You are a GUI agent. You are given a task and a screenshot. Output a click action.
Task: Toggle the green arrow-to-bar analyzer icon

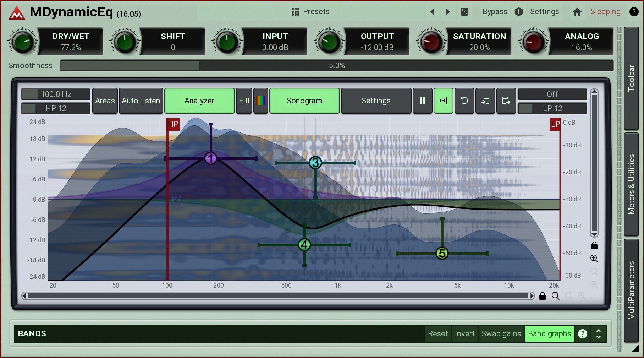444,101
